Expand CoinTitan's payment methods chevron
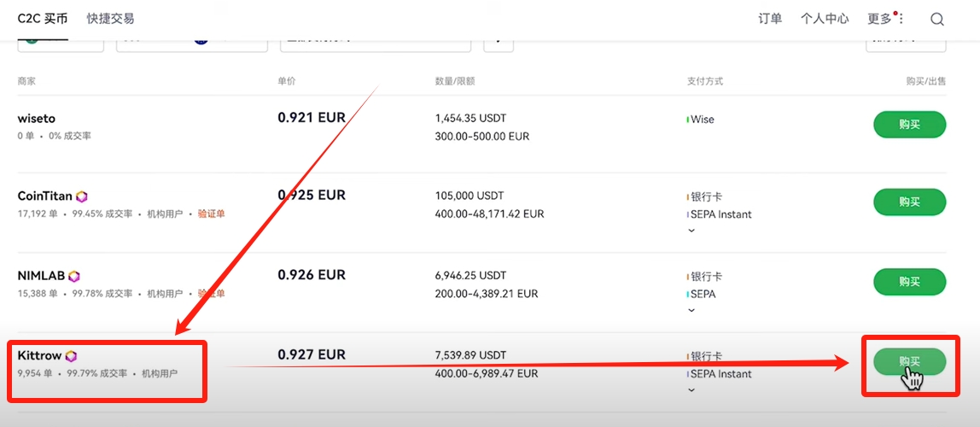 (691, 230)
